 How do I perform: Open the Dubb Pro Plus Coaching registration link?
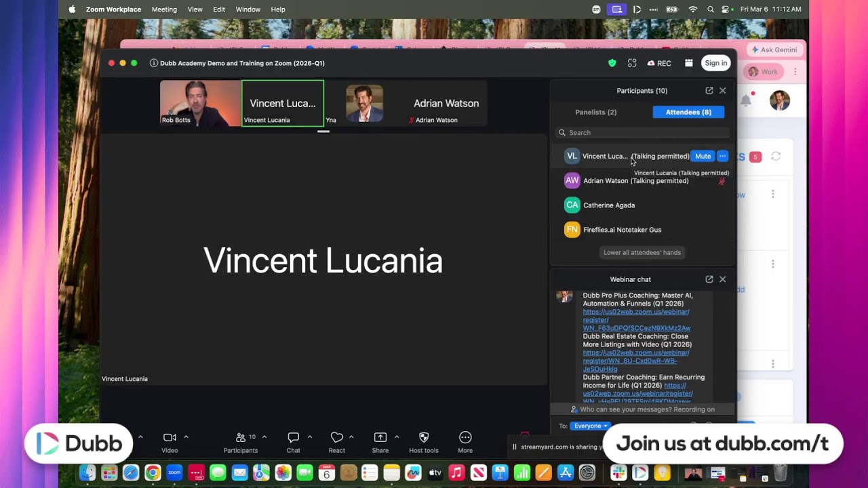click(637, 320)
